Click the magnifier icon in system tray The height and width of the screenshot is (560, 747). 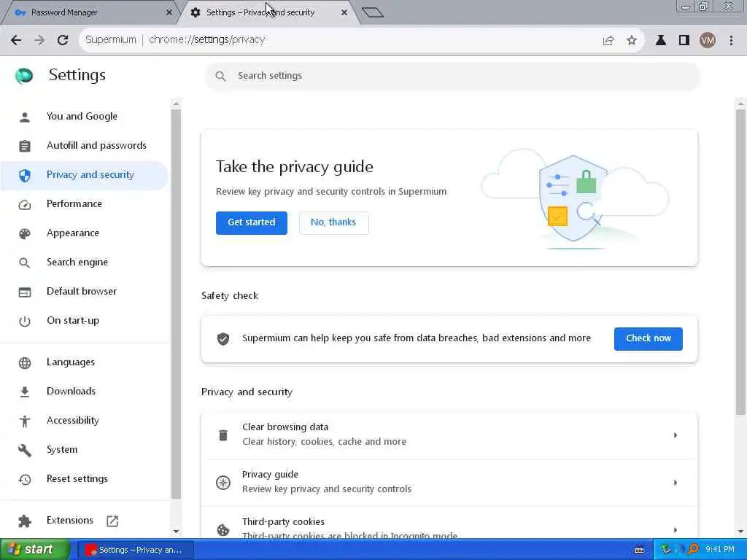(x=694, y=550)
